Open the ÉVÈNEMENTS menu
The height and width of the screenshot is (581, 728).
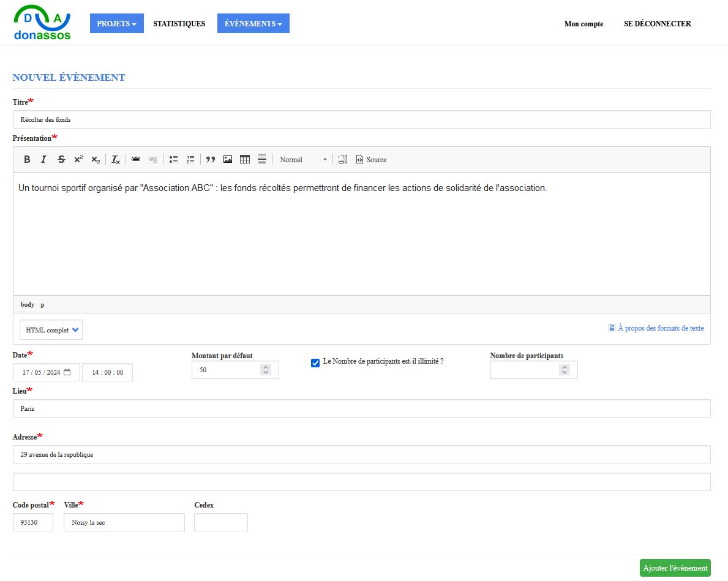click(253, 24)
